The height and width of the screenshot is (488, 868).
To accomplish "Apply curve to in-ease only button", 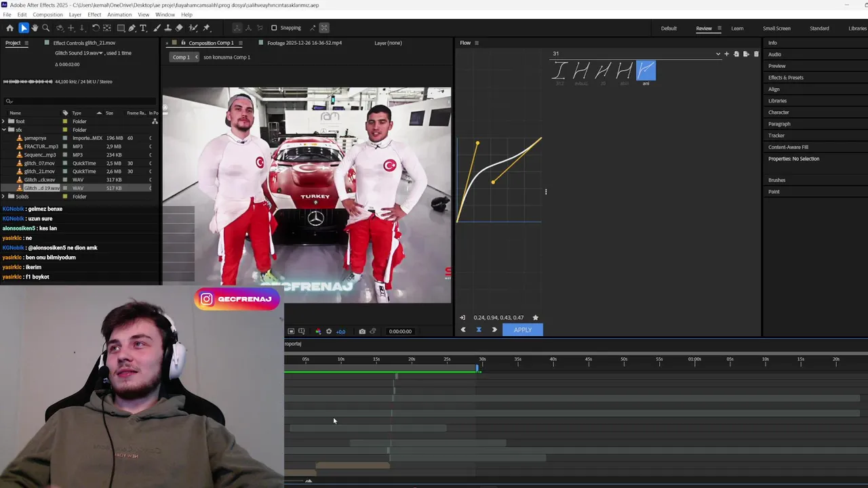I will 463,329.
